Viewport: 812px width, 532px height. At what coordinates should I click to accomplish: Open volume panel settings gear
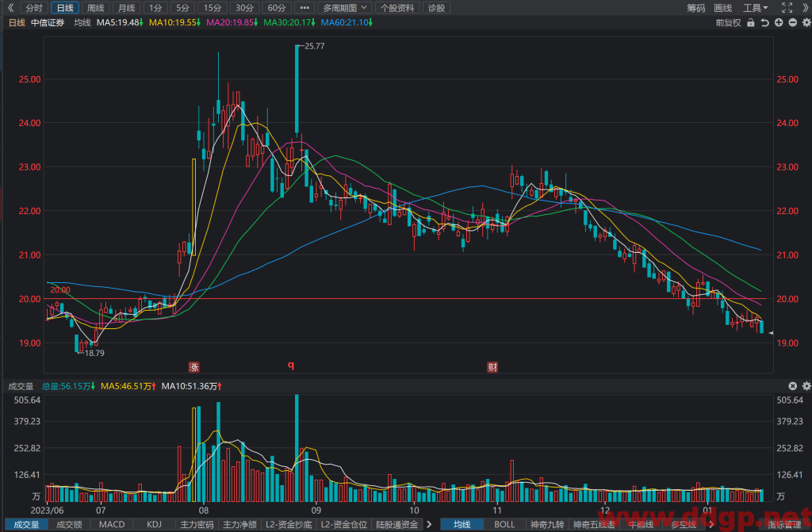tap(806, 386)
